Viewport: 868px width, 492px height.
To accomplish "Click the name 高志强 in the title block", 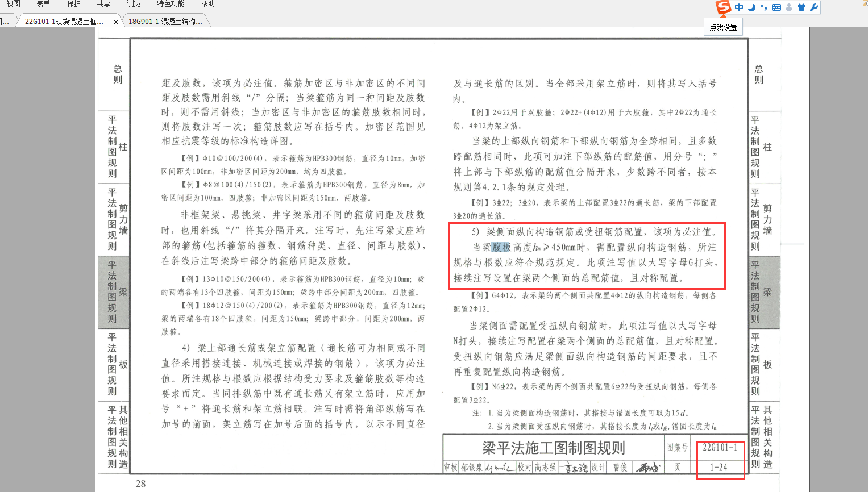I will (545, 467).
